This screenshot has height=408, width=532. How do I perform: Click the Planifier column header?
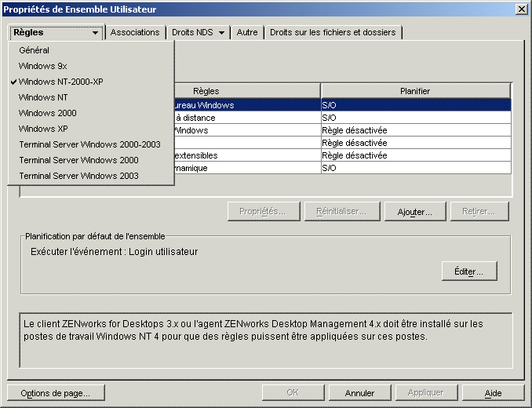pyautogui.click(x=415, y=91)
